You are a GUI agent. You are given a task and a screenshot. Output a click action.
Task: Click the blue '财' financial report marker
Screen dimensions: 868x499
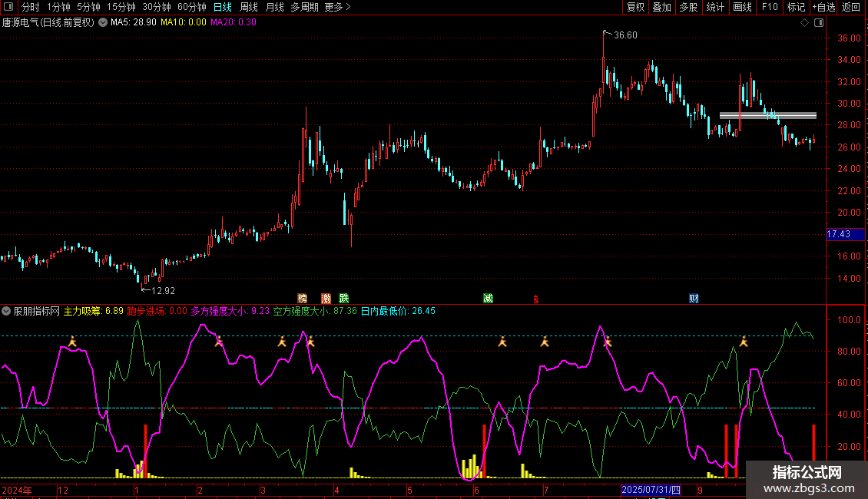pyautogui.click(x=694, y=298)
